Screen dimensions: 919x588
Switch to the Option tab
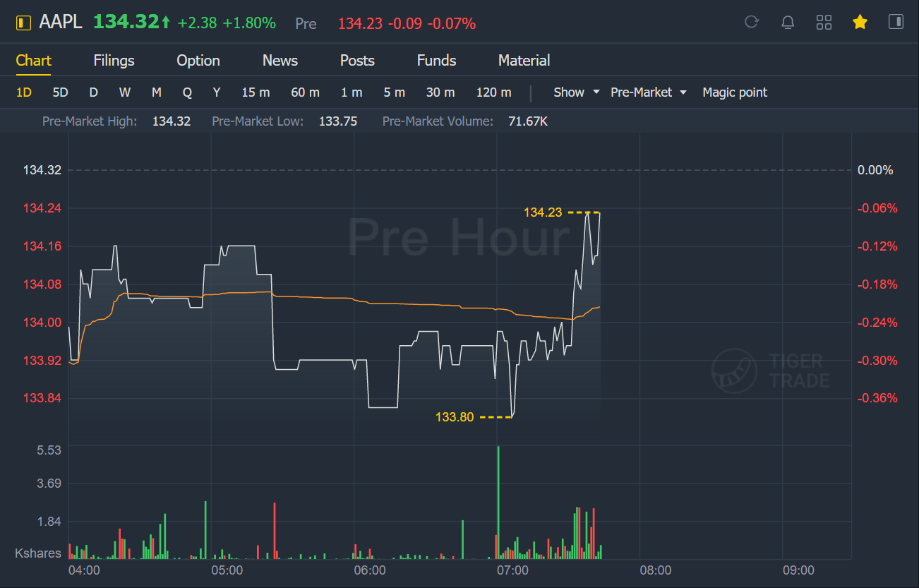pyautogui.click(x=198, y=61)
